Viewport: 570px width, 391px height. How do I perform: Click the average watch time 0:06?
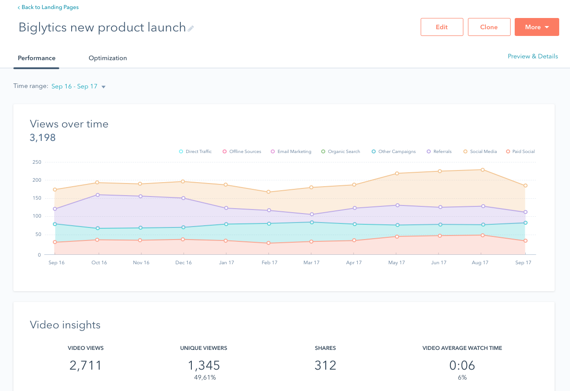[462, 365]
